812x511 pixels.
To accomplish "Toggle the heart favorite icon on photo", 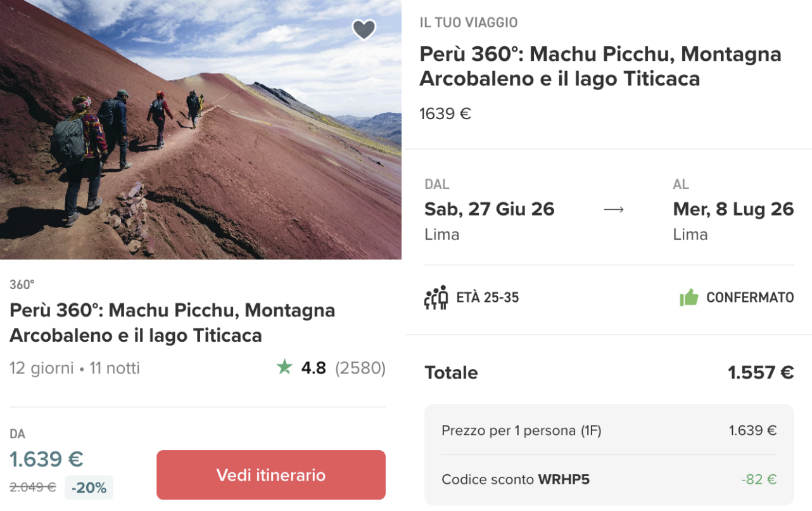I will [364, 29].
